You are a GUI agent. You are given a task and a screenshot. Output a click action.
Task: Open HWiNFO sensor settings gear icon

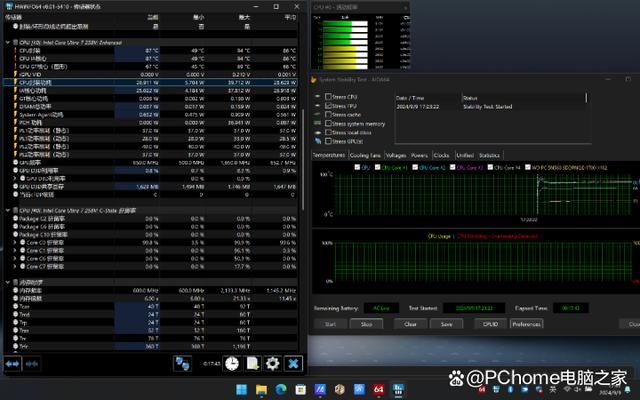[272, 363]
